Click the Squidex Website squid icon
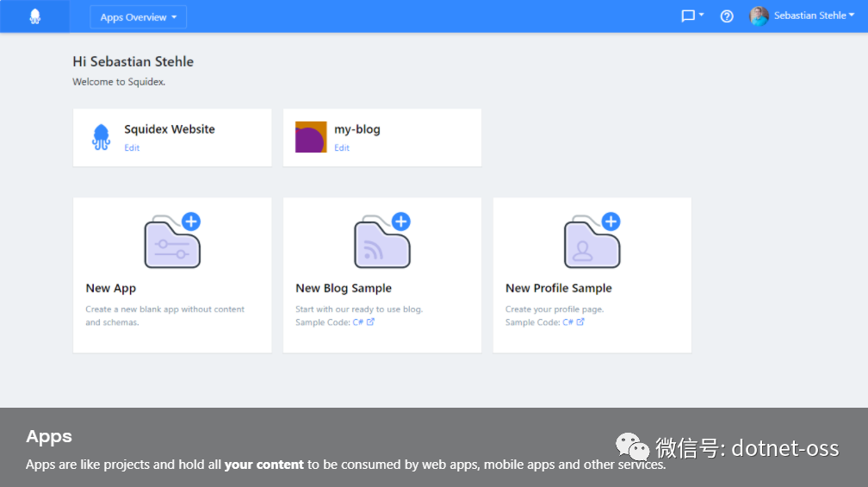The image size is (868, 487). [x=101, y=137]
